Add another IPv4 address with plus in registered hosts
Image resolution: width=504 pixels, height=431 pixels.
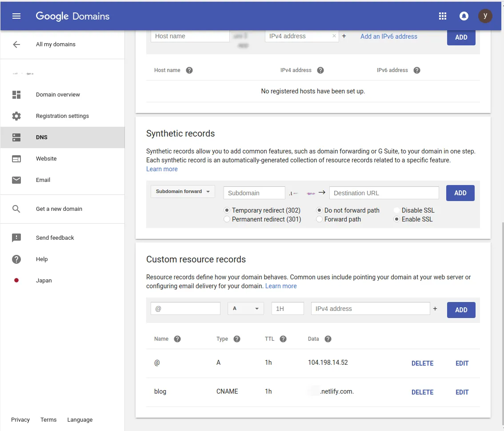[x=344, y=36]
